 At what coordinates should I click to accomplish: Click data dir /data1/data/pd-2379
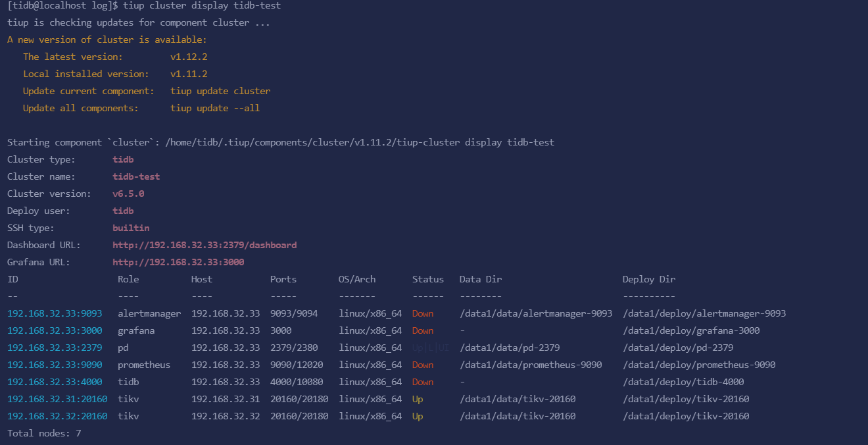(510, 348)
